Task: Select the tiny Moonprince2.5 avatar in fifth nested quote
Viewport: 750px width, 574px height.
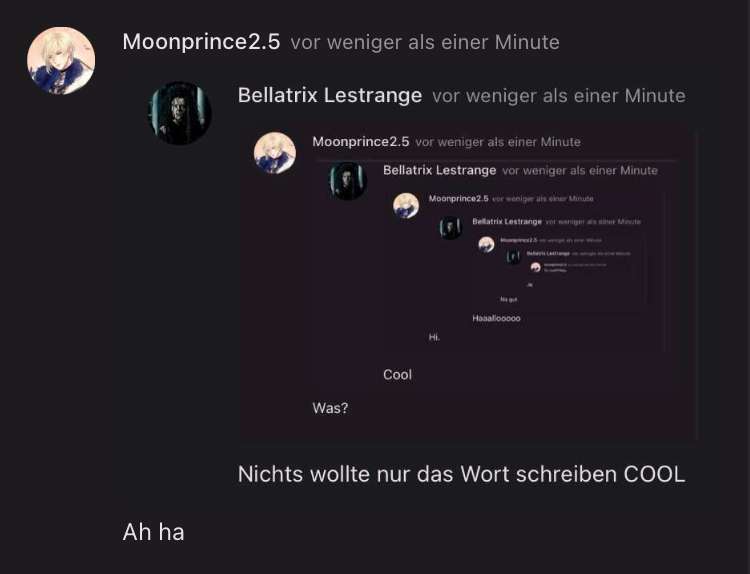Action: point(486,244)
